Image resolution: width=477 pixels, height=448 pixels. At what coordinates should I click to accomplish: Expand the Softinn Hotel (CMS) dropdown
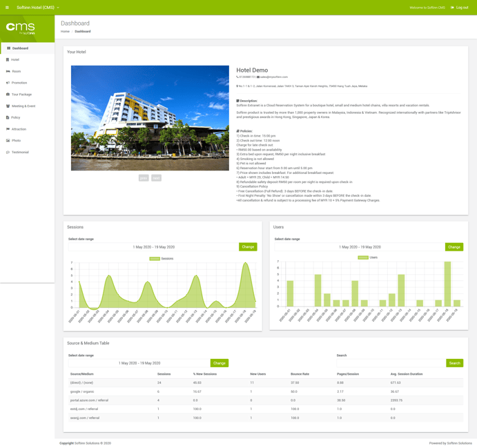tap(38, 8)
